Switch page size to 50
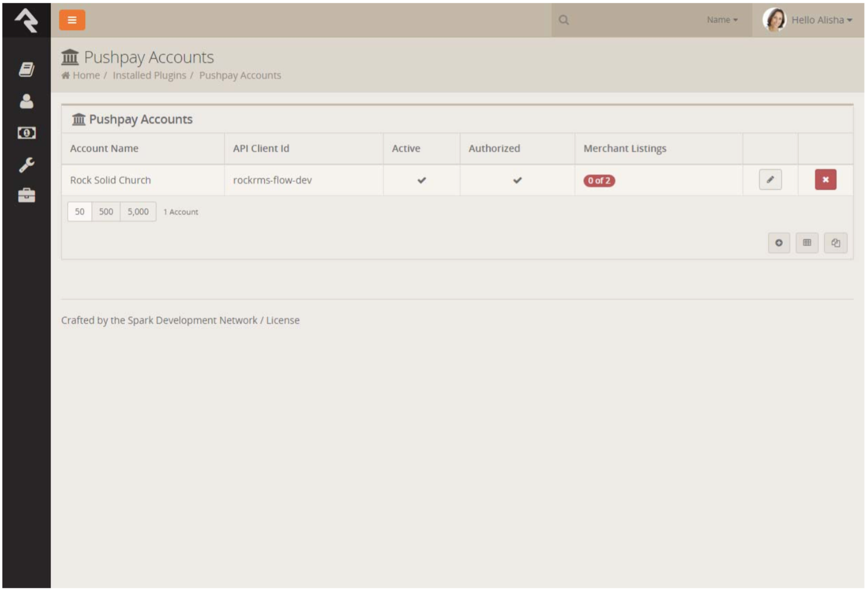868x590 pixels. point(80,212)
